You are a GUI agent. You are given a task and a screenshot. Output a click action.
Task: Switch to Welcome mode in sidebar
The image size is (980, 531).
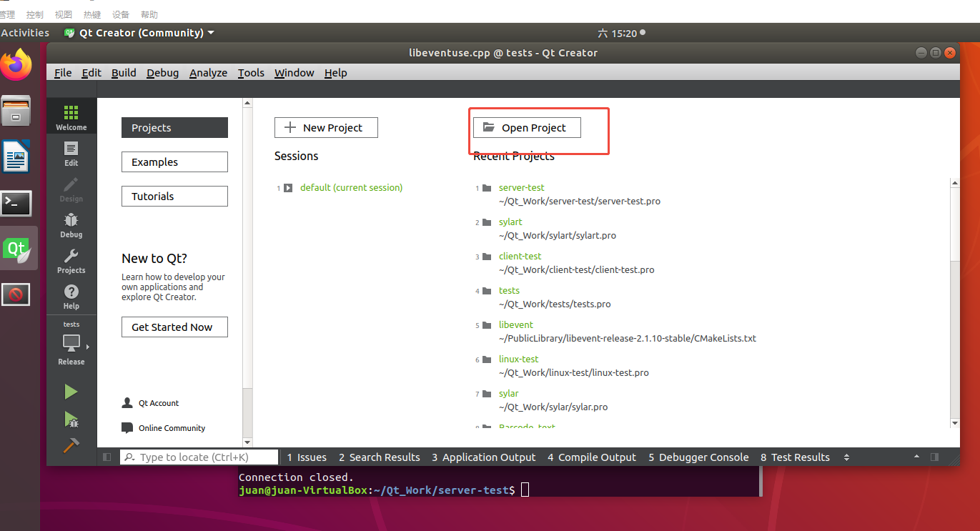click(71, 117)
